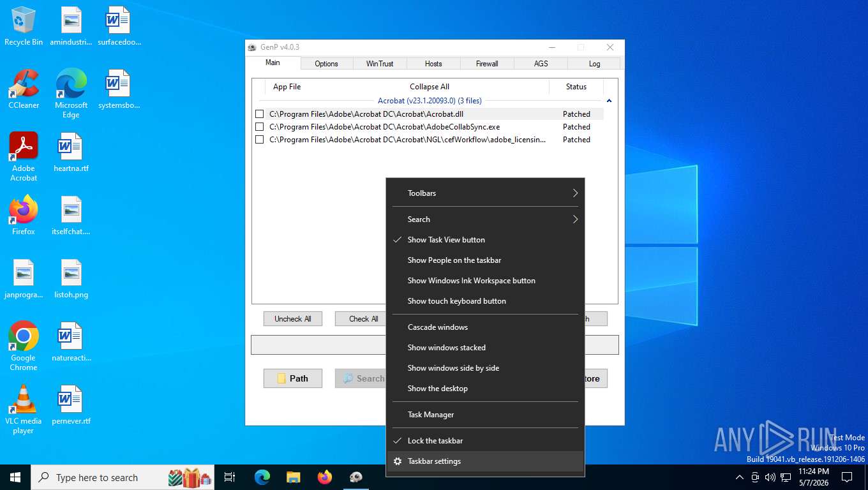Click the taskbar search box
The width and height of the screenshot is (868, 490).
coord(123,477)
